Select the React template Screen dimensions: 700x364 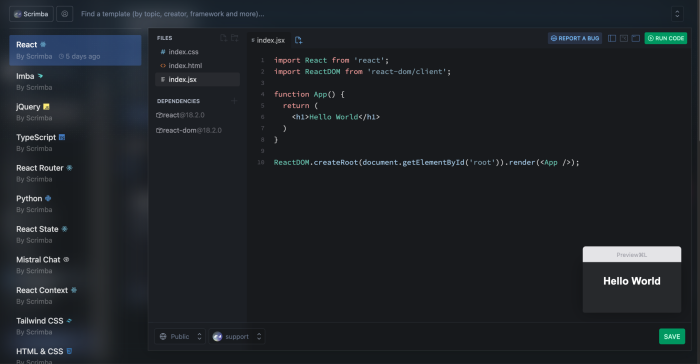[75, 50]
